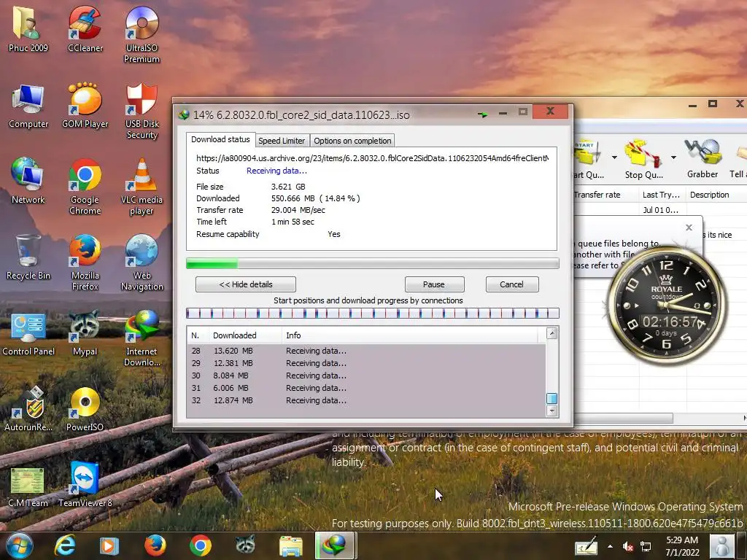Launch Mozilla Firefox desktop shortcut
The image size is (747, 560).
pyautogui.click(x=85, y=262)
